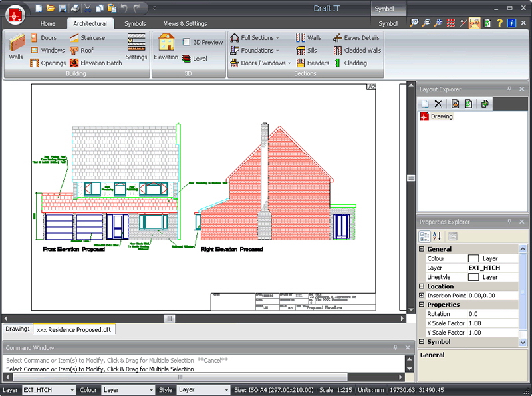Toggle categorized view in Properties Explorer

click(424, 236)
